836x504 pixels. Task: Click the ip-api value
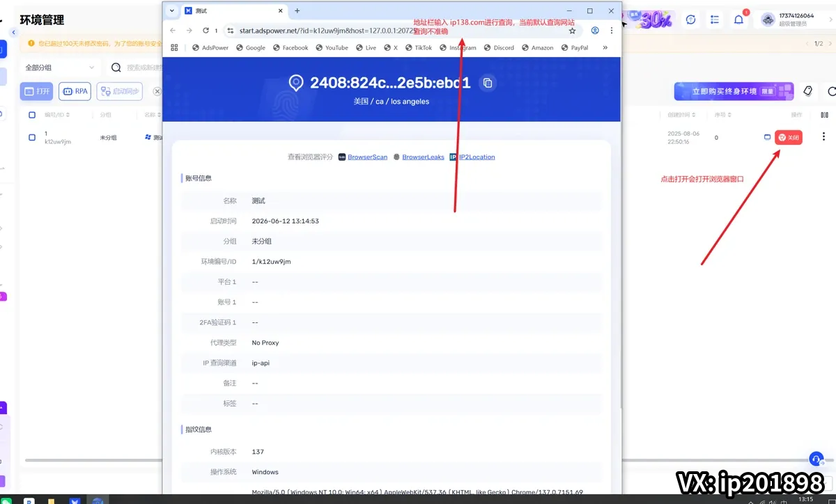click(x=262, y=363)
